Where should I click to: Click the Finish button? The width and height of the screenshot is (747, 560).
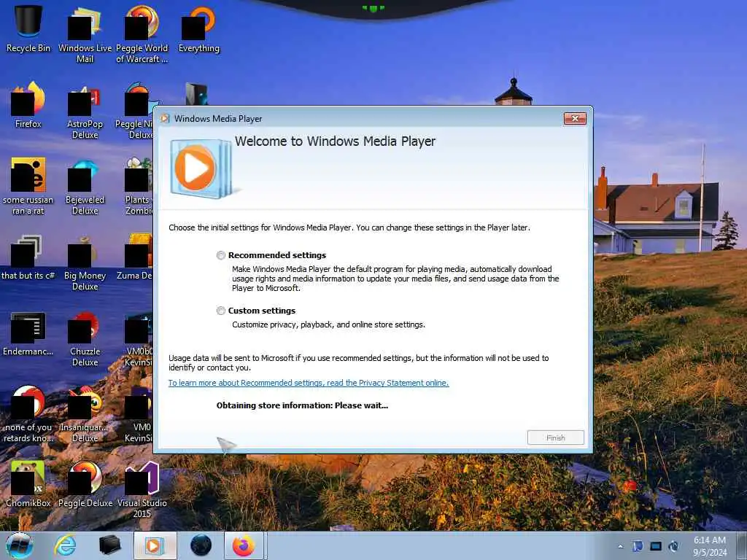click(555, 437)
